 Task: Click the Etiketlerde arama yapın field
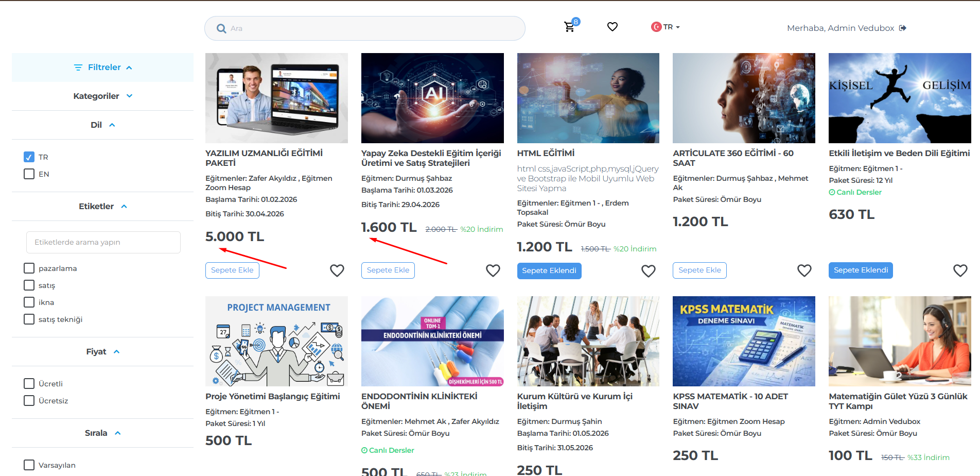pos(103,242)
